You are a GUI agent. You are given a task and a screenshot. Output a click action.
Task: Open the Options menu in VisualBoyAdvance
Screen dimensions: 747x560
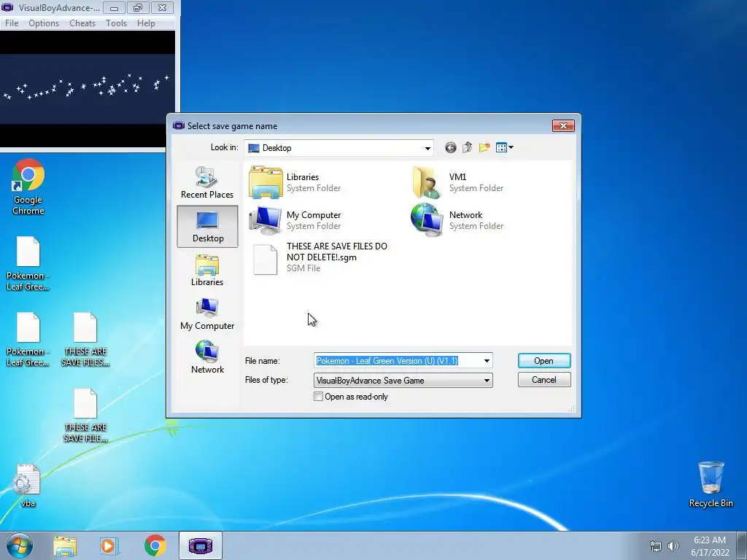[43, 23]
